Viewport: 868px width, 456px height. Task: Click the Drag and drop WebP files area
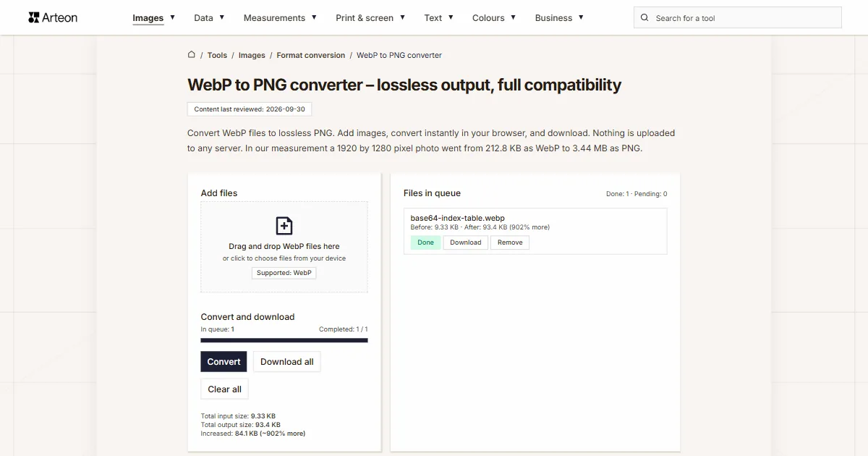click(x=284, y=247)
